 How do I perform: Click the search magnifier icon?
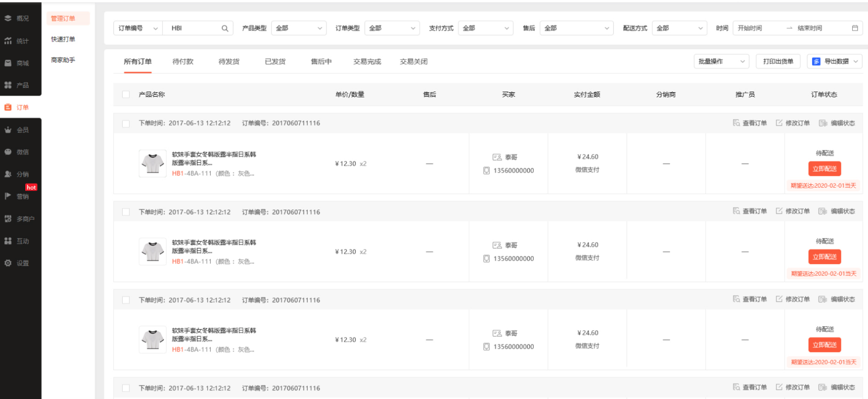tap(224, 28)
